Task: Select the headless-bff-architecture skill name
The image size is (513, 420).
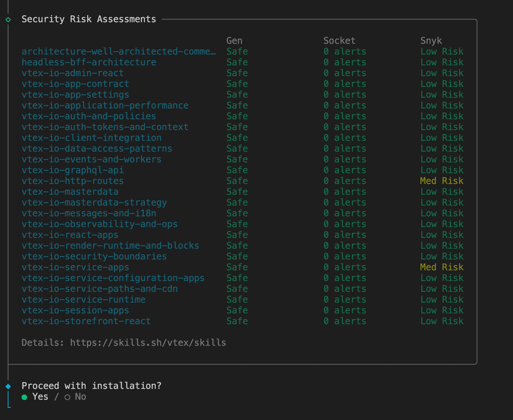Action: click(89, 62)
